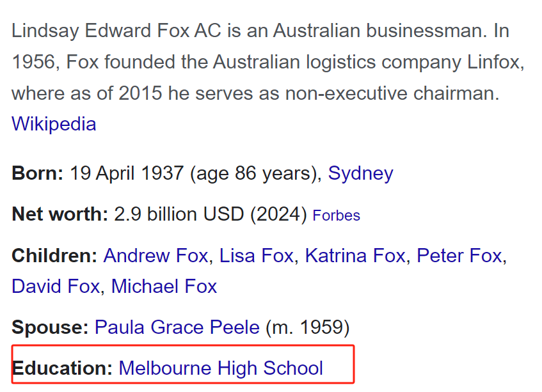542x392 pixels.
Task: Click the 2.9 billion USD value
Action: [179, 214]
